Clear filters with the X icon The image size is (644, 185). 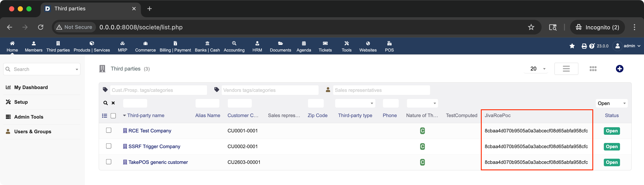coord(113,103)
